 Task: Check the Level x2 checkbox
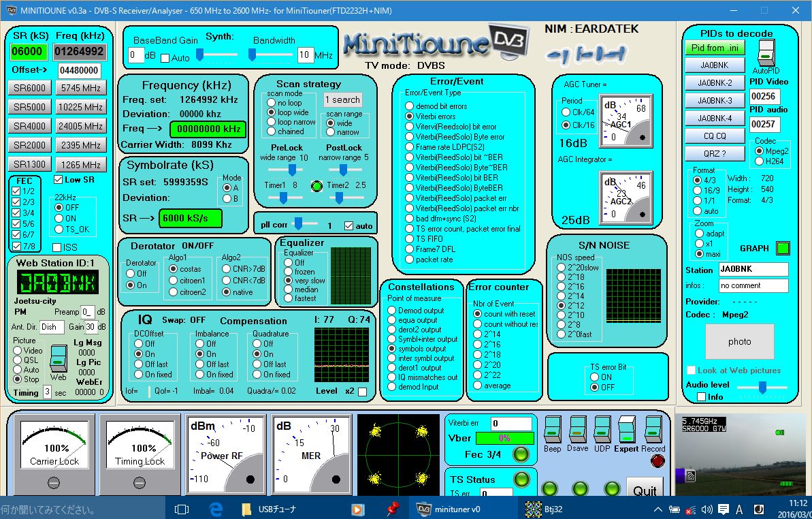point(363,392)
